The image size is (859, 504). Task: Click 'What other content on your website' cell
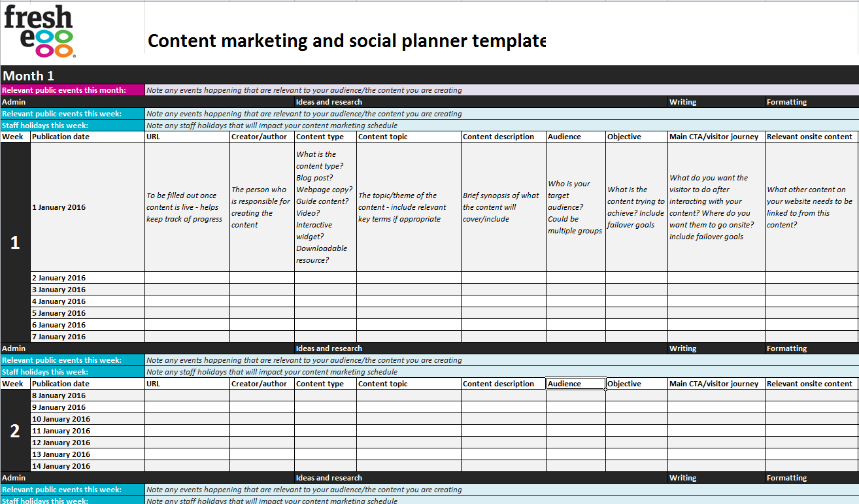point(812,207)
